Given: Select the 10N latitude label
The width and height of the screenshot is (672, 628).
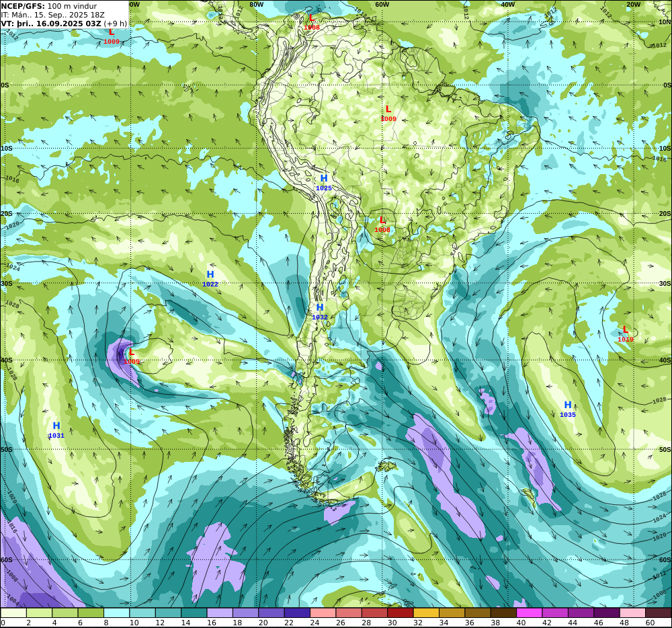Looking at the screenshot, I should tap(665, 22).
